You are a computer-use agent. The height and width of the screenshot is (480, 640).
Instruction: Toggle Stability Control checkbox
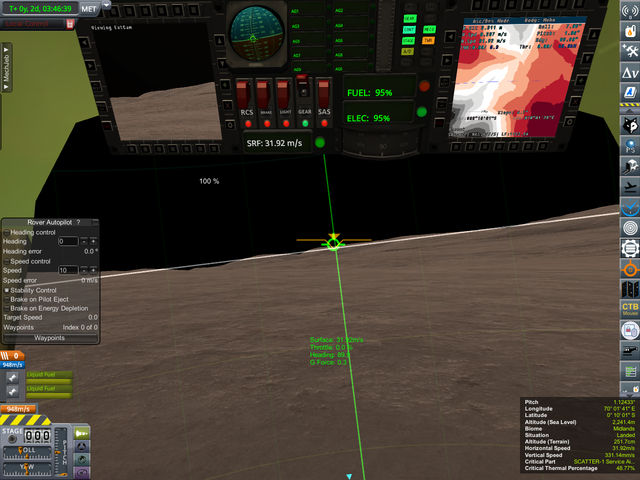coord(7,291)
